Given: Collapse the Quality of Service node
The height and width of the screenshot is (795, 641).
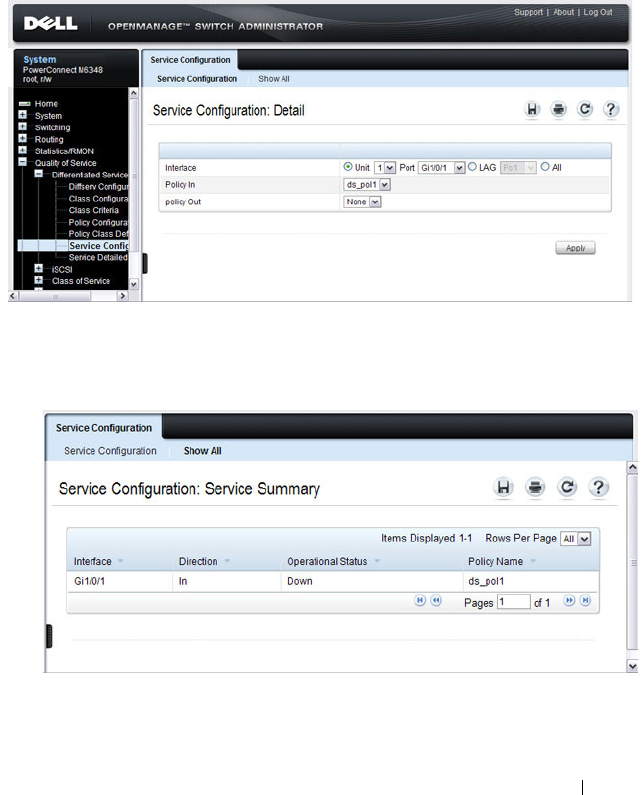Looking at the screenshot, I should click(x=22, y=162).
